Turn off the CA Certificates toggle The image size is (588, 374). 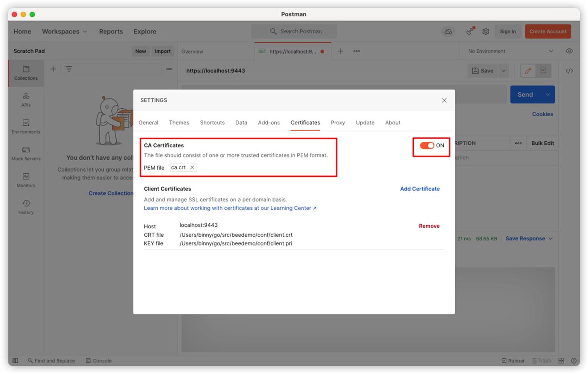tap(427, 145)
